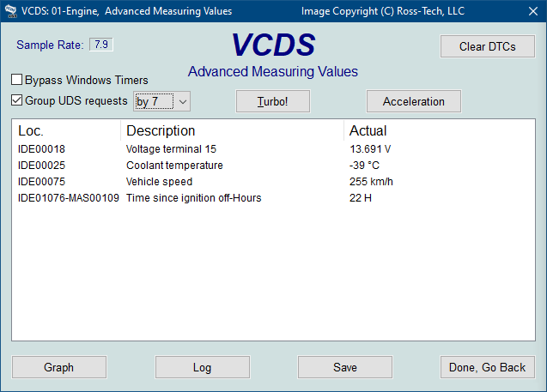Click 'Time since ignition off-Hours' description
547x392 pixels.
[x=193, y=198]
